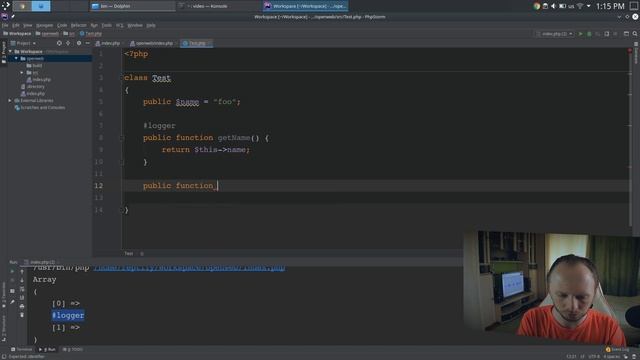Run the index.php configuration with green play
Viewport: 640px width, 360px height.
[580, 34]
